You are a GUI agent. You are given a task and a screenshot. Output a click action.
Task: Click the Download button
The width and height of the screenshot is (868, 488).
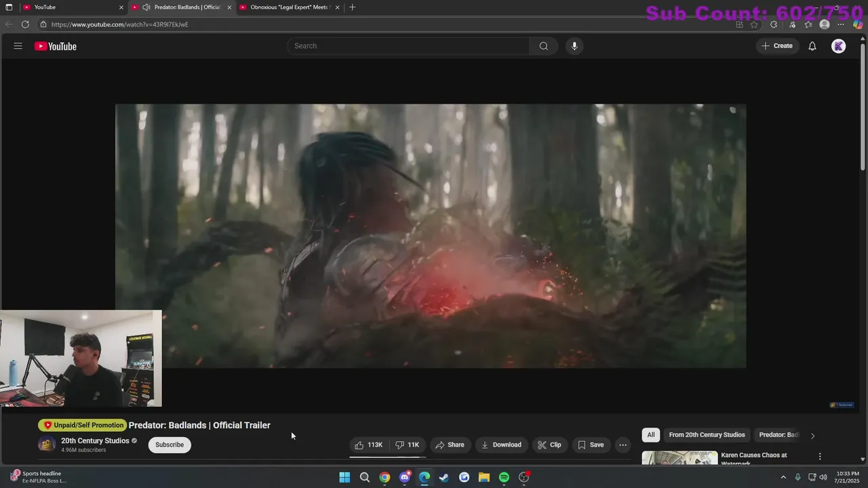pyautogui.click(x=501, y=445)
